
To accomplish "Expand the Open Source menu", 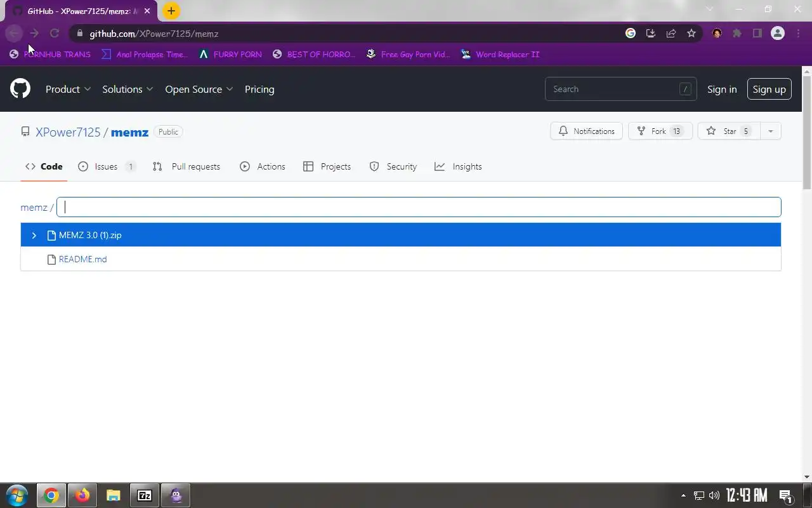I will coord(199,89).
